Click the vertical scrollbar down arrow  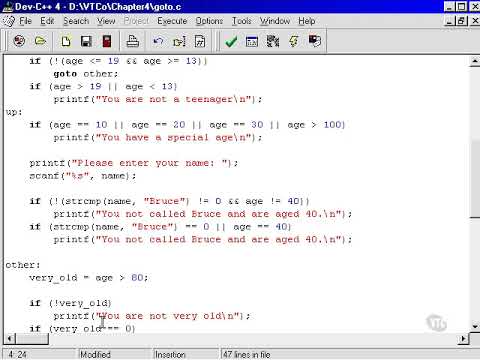tap(474, 327)
